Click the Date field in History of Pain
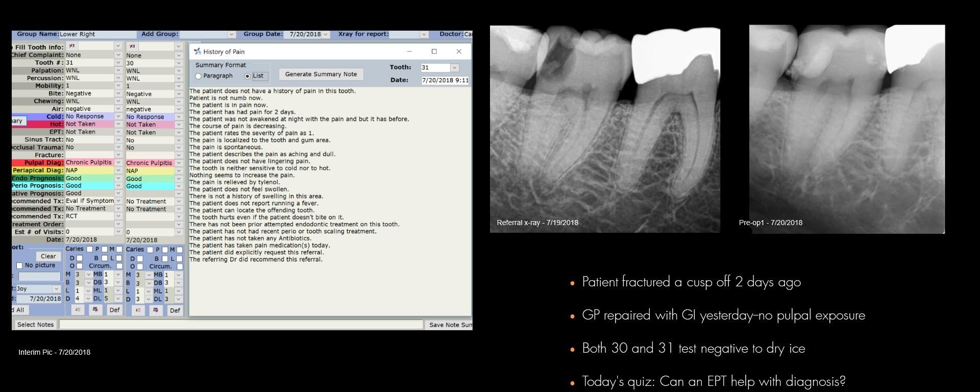Image resolution: width=980 pixels, height=392 pixels. 445,80
